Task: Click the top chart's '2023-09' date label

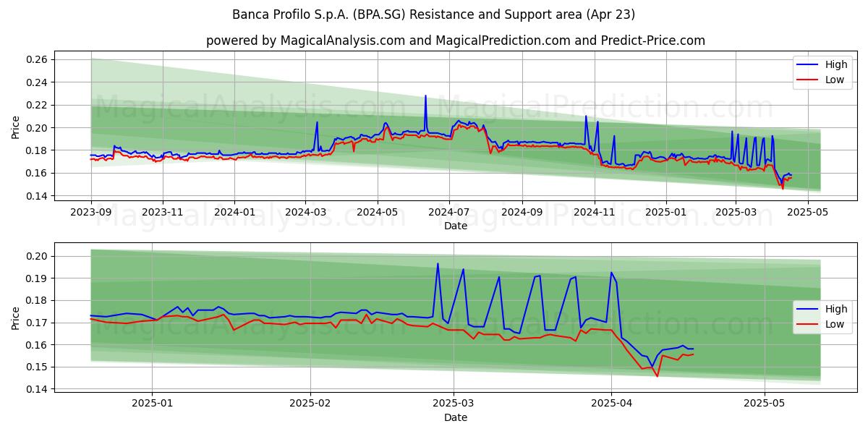Action: tap(90, 213)
